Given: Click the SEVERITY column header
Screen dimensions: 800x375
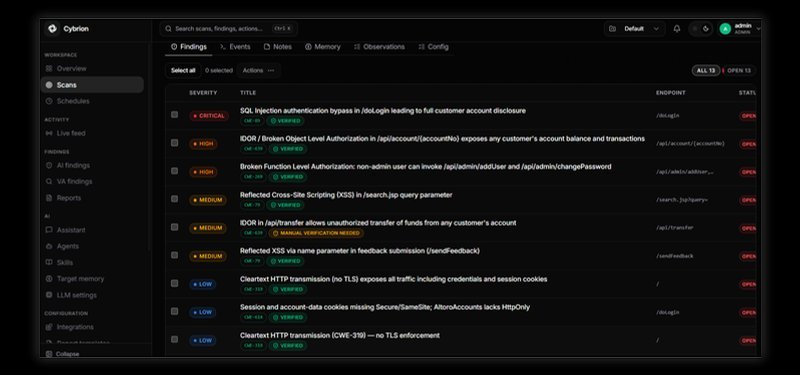Looking at the screenshot, I should (203, 93).
